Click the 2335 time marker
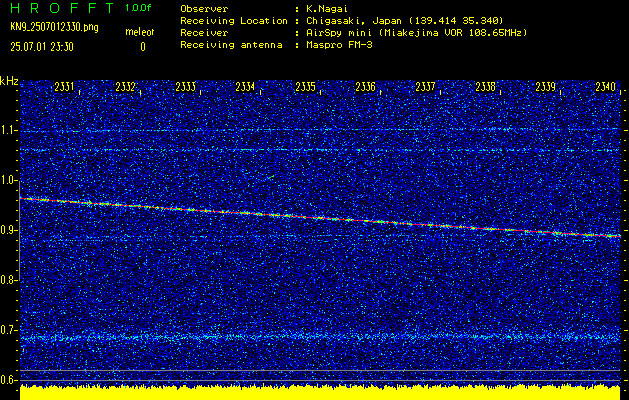The height and width of the screenshot is (400, 629). pyautogui.click(x=305, y=87)
